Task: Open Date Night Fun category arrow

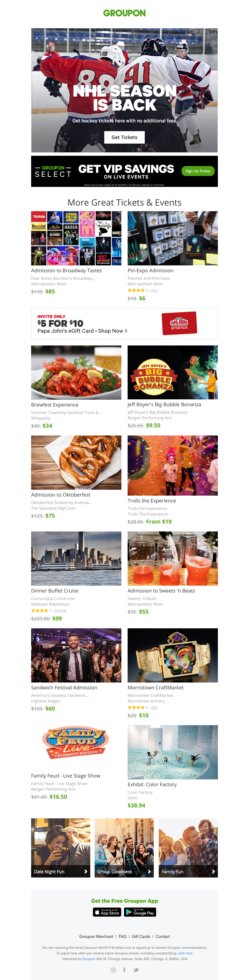Action: point(86,871)
